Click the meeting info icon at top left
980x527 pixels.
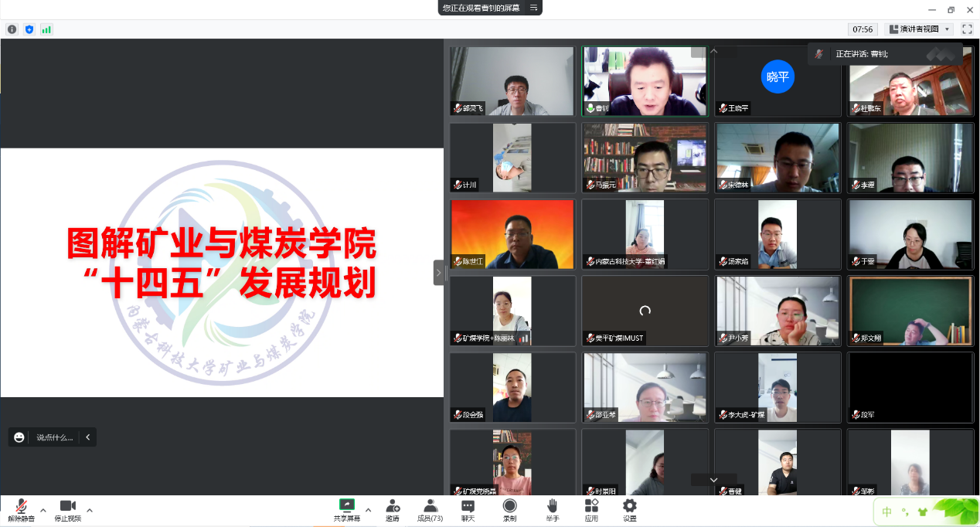coord(12,29)
